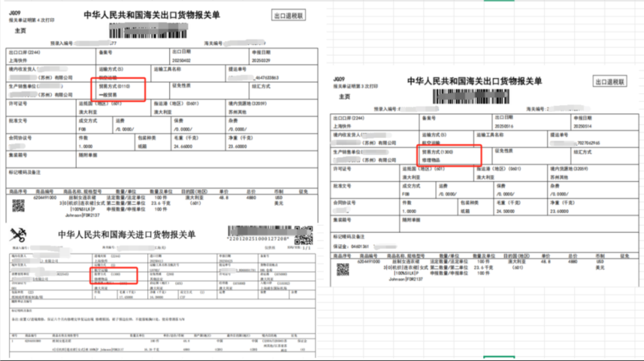The image size is (644, 361).
Task: Click the red-highlighted box on the import declaration
Action: tap(113, 275)
